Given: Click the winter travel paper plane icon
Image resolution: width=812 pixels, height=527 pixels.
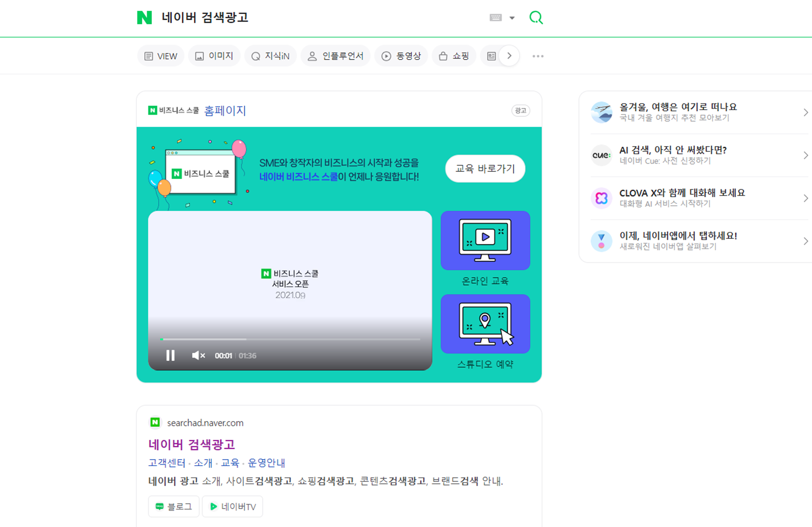Looking at the screenshot, I should [602, 112].
